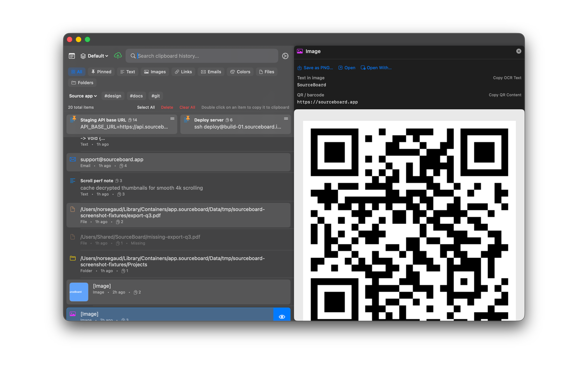588x368 pixels.
Task: Click Copy QR Content
Action: [x=505, y=95]
